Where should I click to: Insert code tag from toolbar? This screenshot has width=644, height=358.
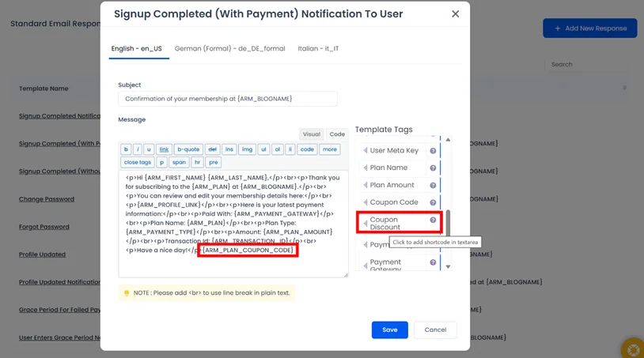[x=307, y=149]
